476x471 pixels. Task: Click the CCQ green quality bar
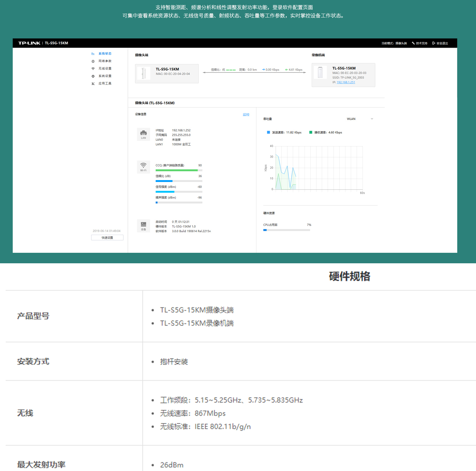tap(179, 171)
